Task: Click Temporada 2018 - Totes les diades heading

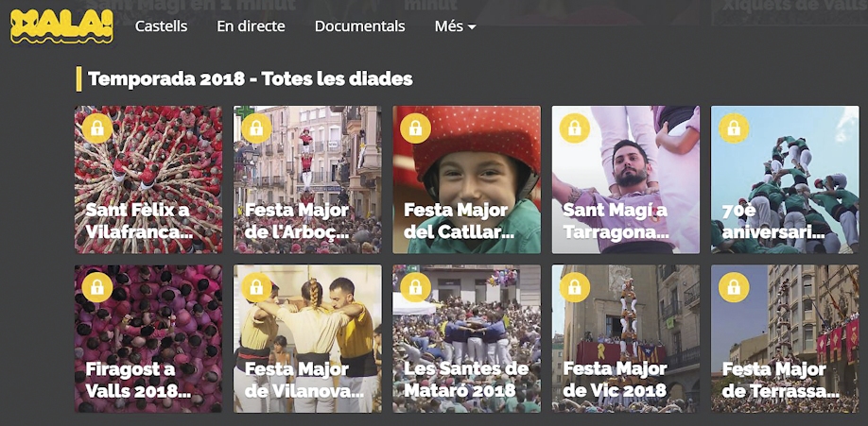Action: tap(250, 79)
